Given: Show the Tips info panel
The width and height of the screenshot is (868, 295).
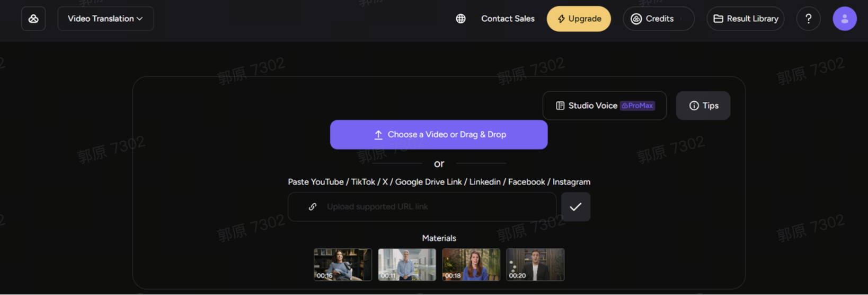Looking at the screenshot, I should [703, 106].
